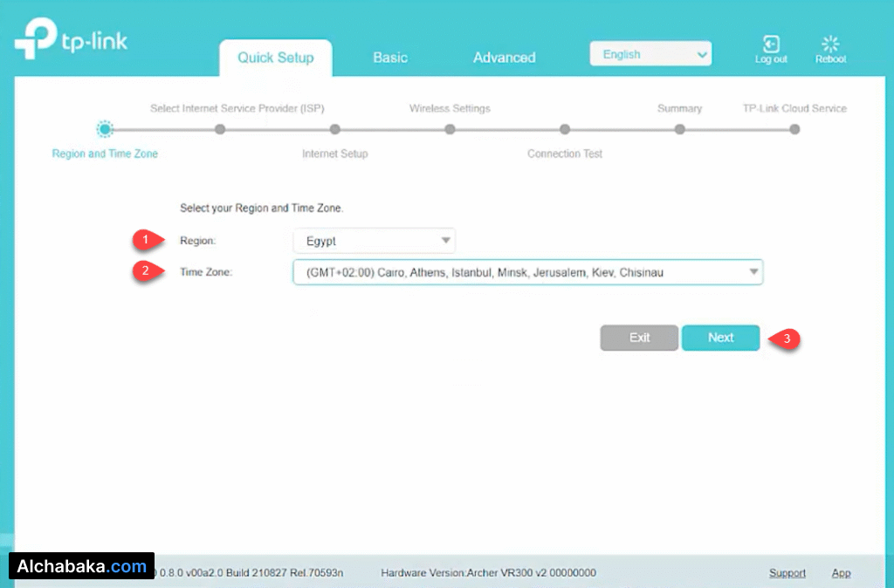
Task: Open the Support link in footer
Action: click(x=787, y=573)
